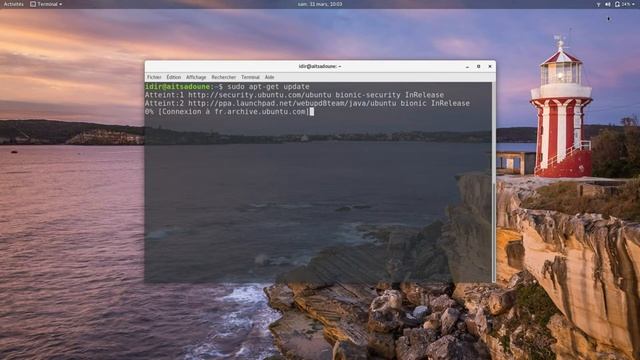Close the terminal window
The width and height of the screenshot is (640, 360).
[x=490, y=67]
